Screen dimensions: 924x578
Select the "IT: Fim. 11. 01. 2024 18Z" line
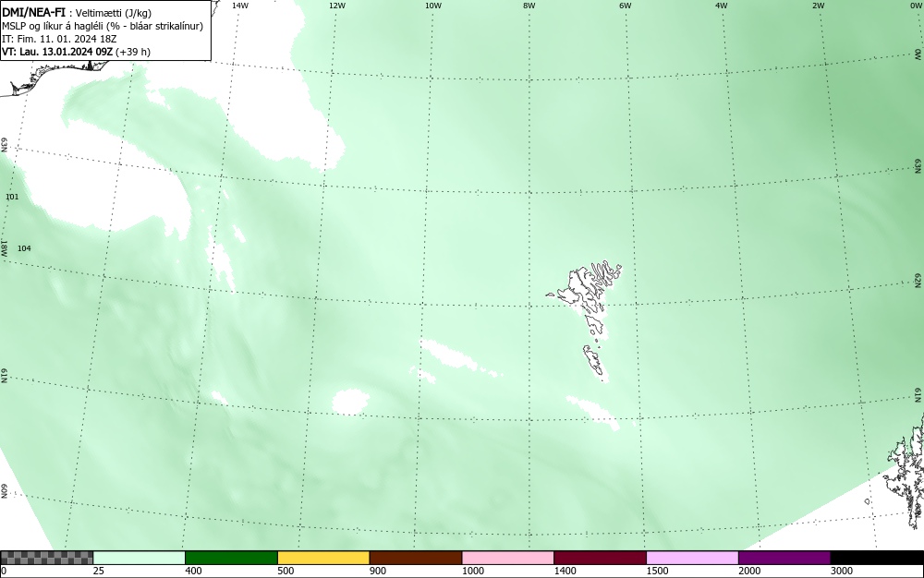tap(59, 39)
